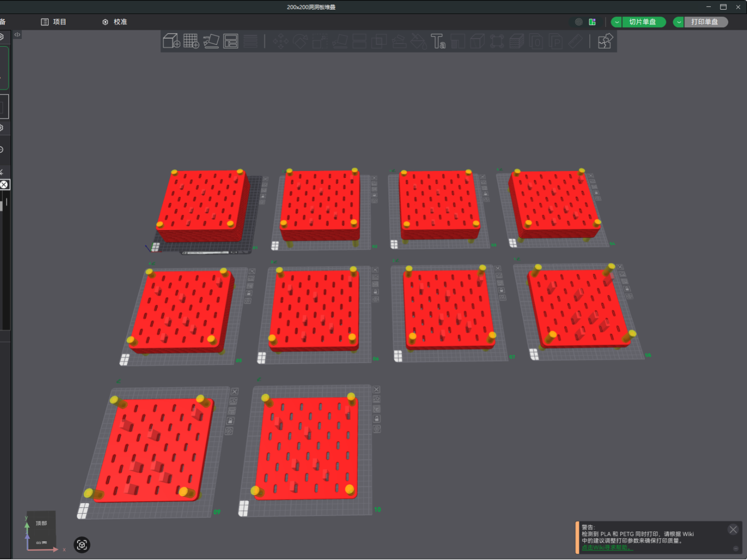Click the green layout icon left of slice button
The height and width of the screenshot is (560, 747).
coord(592,22)
